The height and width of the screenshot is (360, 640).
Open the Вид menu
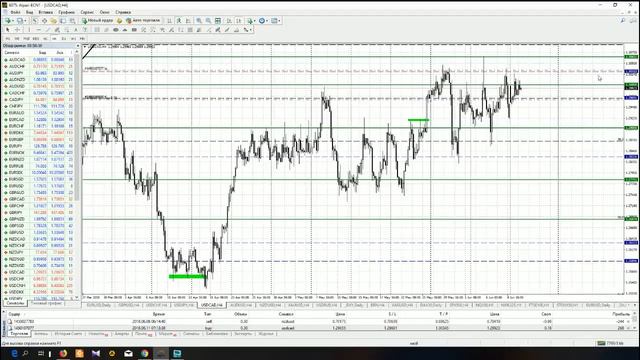coord(29,12)
